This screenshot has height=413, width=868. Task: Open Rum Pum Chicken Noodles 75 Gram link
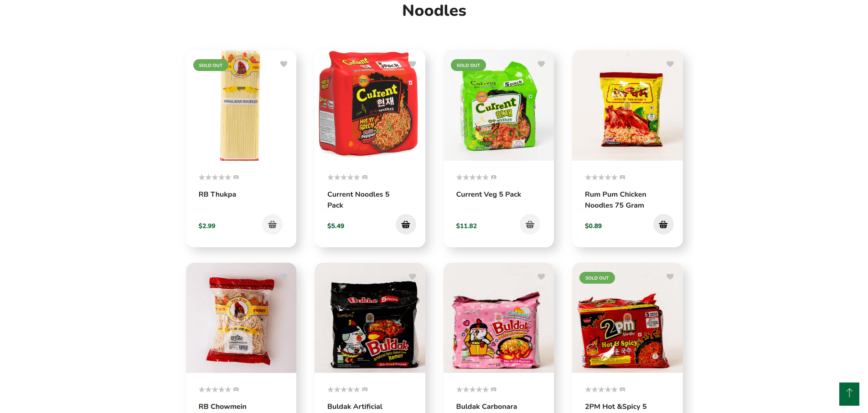pos(615,200)
